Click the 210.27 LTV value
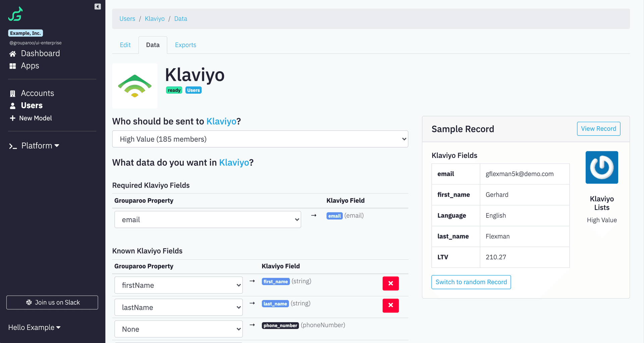 pyautogui.click(x=496, y=257)
